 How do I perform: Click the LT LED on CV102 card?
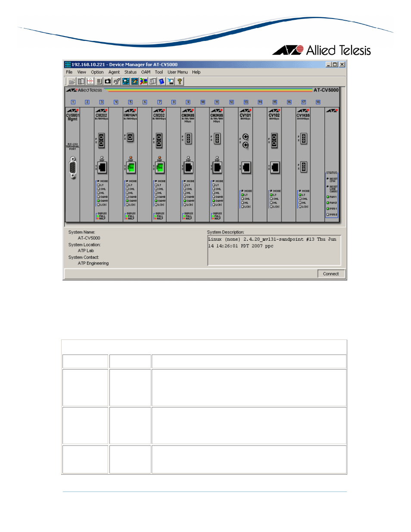point(271,195)
